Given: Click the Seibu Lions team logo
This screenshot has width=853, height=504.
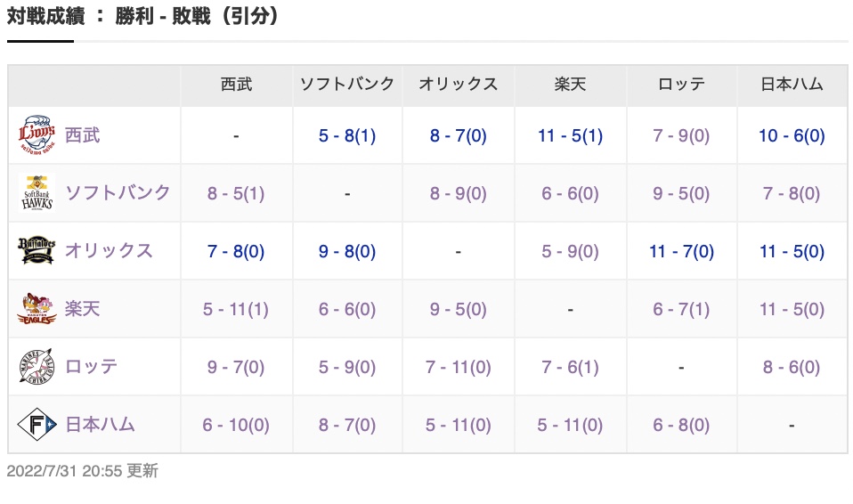Looking at the screenshot, I should click(x=37, y=135).
